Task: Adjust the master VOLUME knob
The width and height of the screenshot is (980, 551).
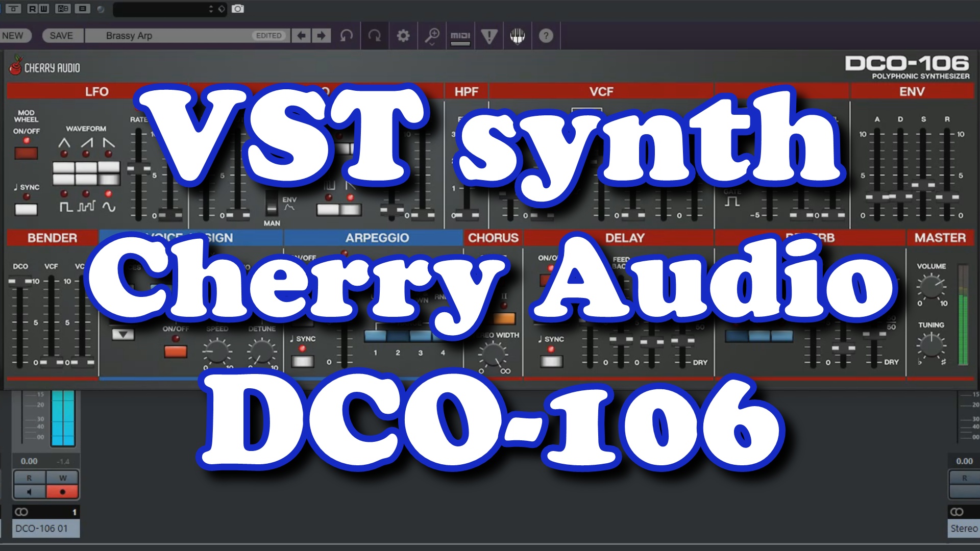Action: point(931,287)
